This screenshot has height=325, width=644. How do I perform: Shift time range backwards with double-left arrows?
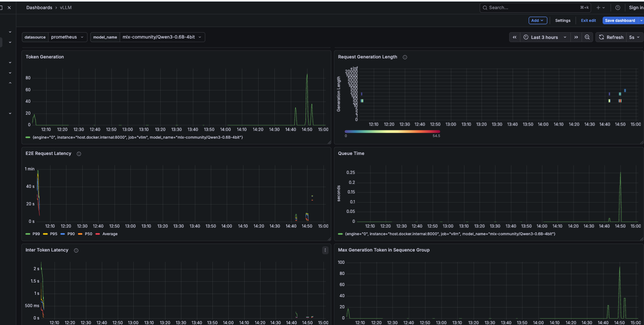pos(515,37)
